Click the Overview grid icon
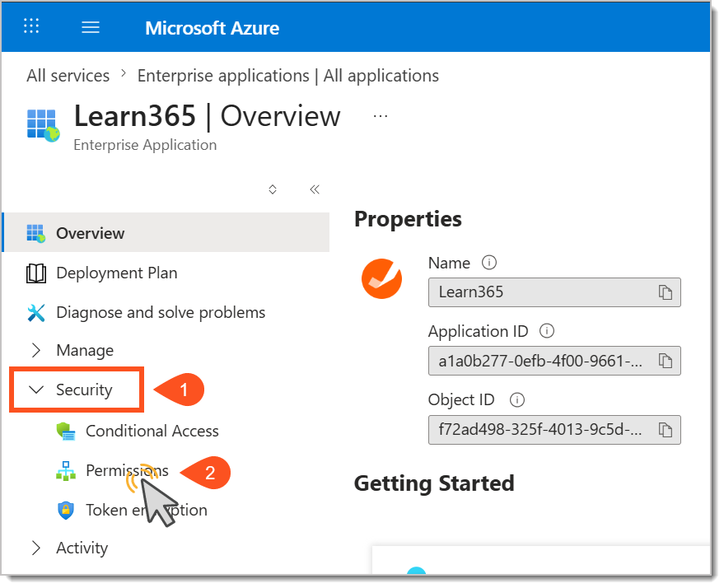Viewport: 724px width, 588px height. tap(36, 233)
